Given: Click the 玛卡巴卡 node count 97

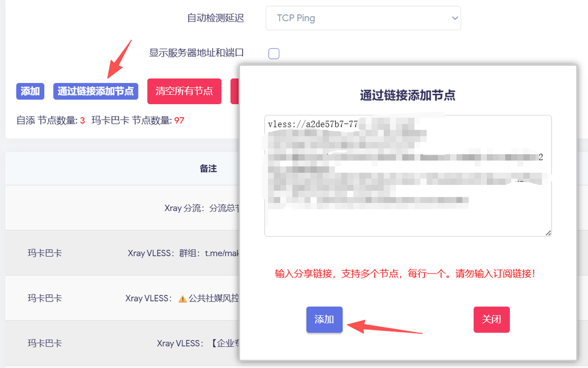Looking at the screenshot, I should [x=179, y=121].
